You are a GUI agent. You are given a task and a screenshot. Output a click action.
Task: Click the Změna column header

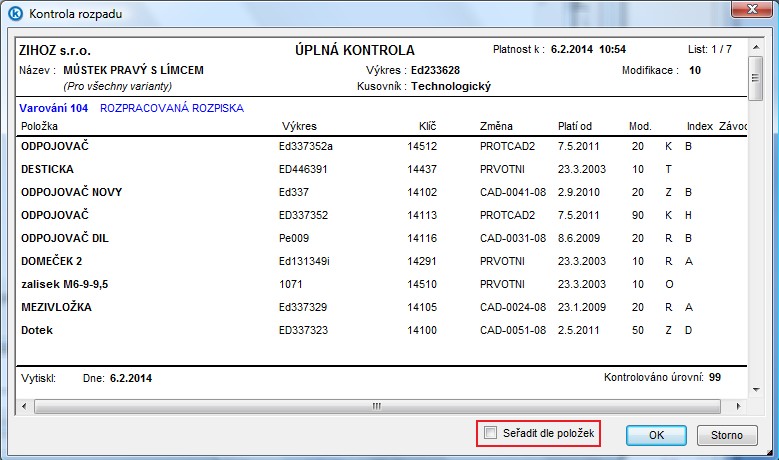point(496,126)
